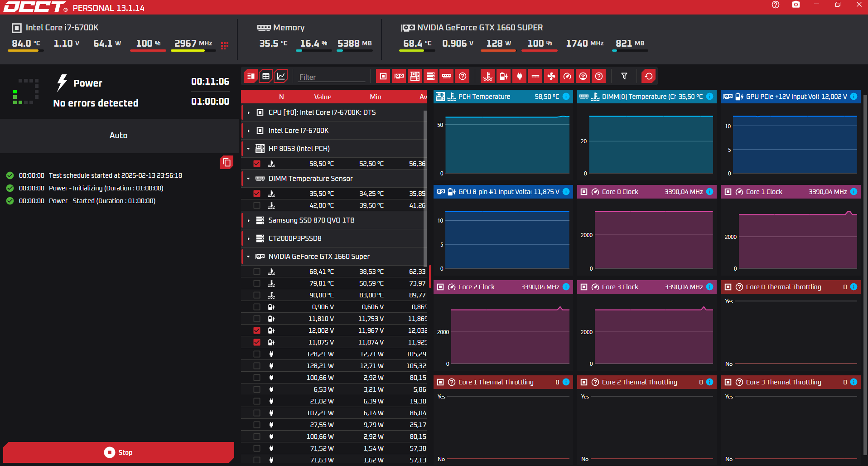Click the funnel filter icon

pos(624,76)
